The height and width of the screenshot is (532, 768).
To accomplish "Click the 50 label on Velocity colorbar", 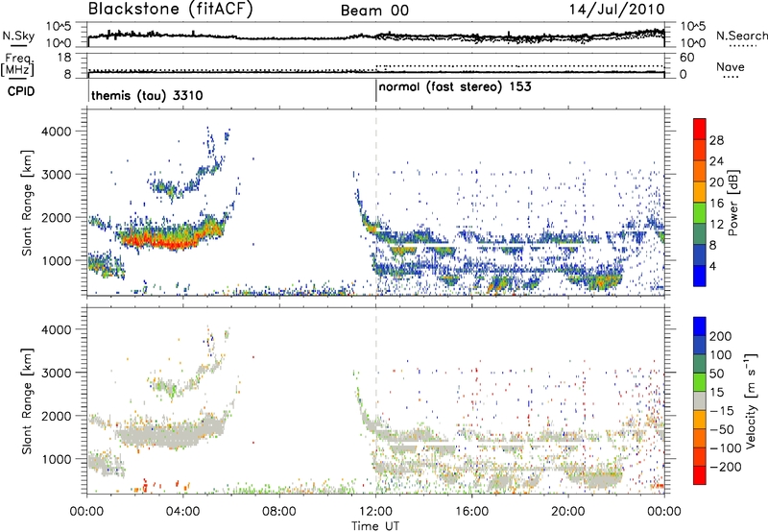I will (x=717, y=374).
